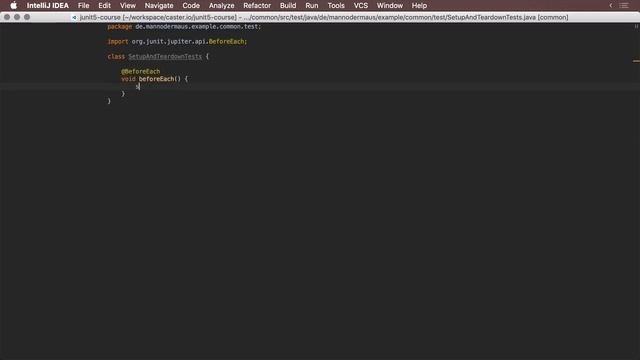The width and height of the screenshot is (640, 360).
Task: Open the Tools menu
Action: 336,5
